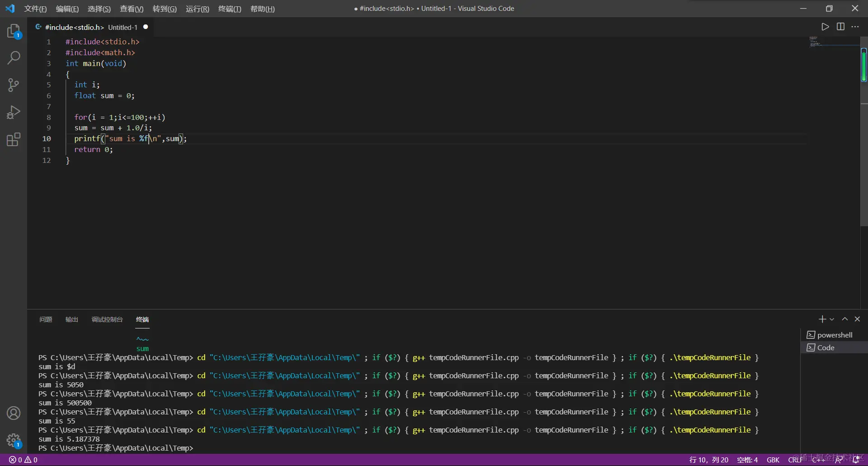Expand the new terminal launch profile dropdown

coord(832,319)
